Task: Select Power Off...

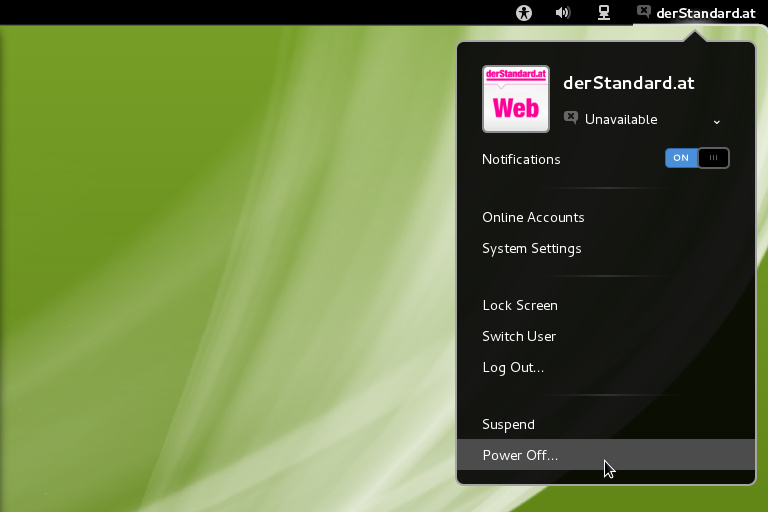Action: click(x=605, y=455)
